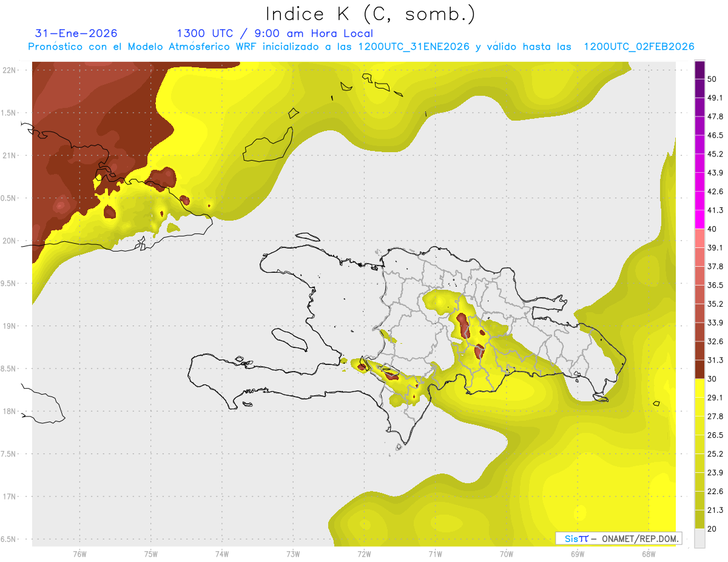Click the "75W" longitude label
The width and height of the screenshot is (728, 562).
click(x=151, y=554)
